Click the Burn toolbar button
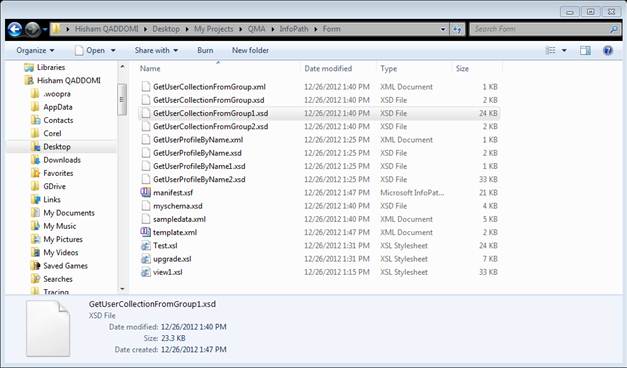 point(205,50)
